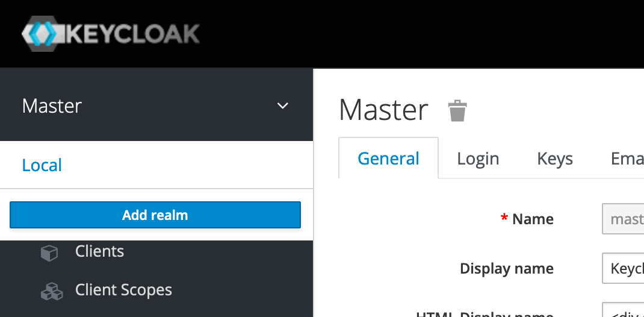
Task: Open the Clients sidebar menu item
Action: pos(99,251)
